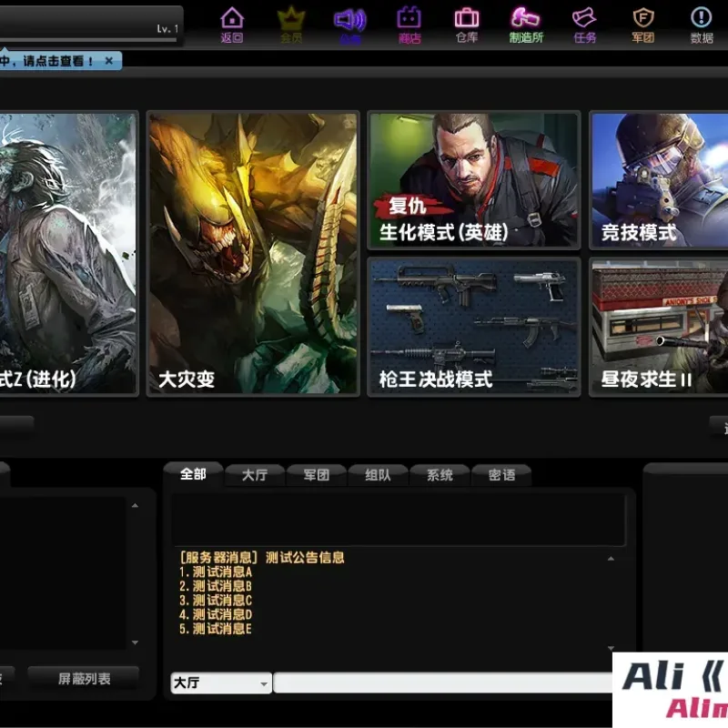Open the 会员 crown icon

pyautogui.click(x=291, y=25)
